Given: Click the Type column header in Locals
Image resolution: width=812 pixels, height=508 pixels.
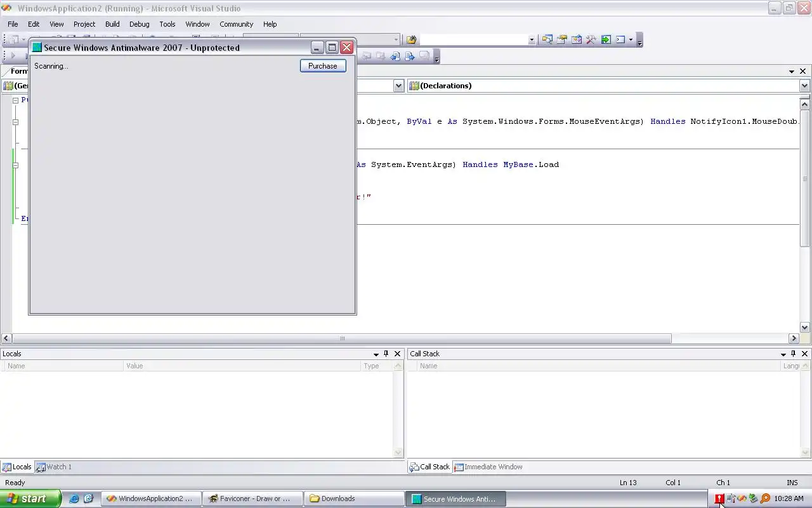Looking at the screenshot, I should click(x=377, y=366).
